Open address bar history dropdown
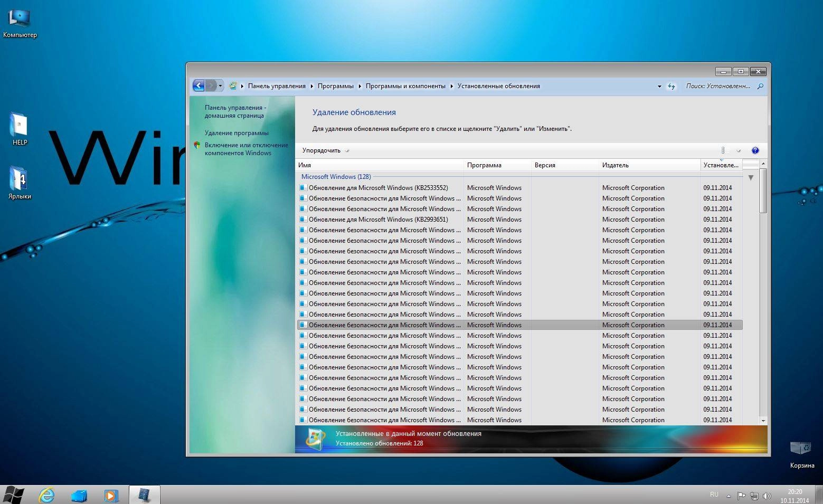 click(659, 86)
